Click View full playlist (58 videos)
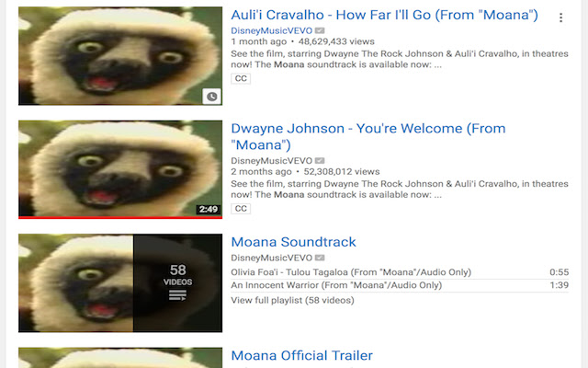The width and height of the screenshot is (588, 368). (292, 301)
